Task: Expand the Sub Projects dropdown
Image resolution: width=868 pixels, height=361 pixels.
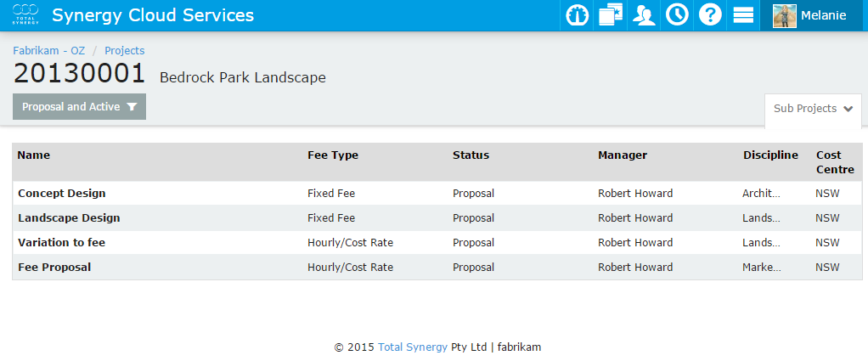Action: [813, 109]
